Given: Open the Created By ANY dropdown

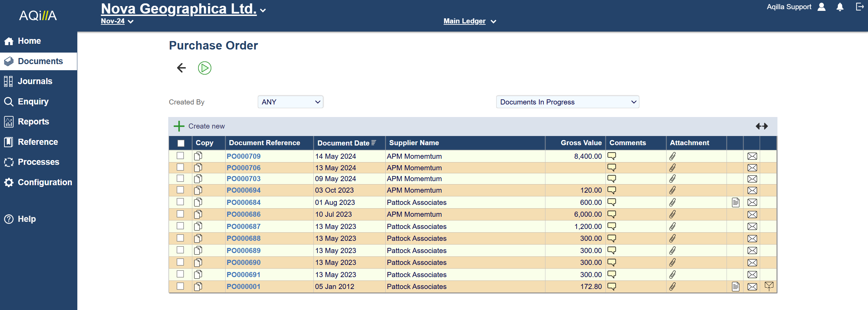Looking at the screenshot, I should click(290, 102).
